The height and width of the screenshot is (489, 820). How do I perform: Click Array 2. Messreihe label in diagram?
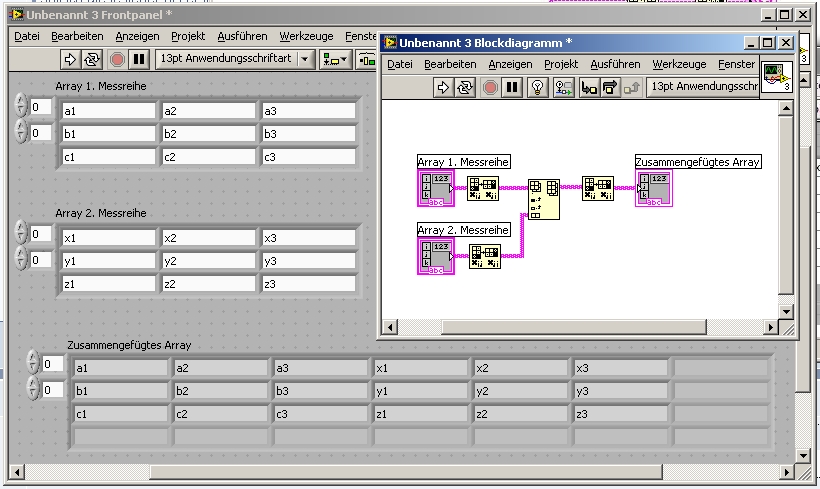(463, 230)
